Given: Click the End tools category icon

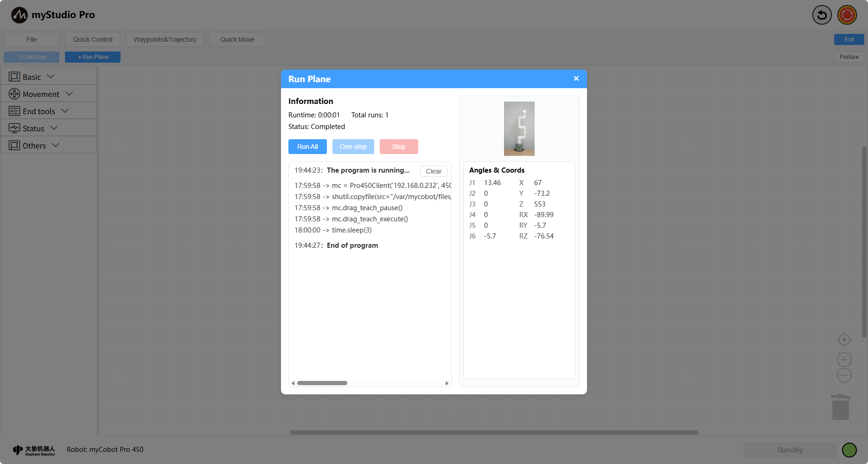Looking at the screenshot, I should click(x=14, y=111).
